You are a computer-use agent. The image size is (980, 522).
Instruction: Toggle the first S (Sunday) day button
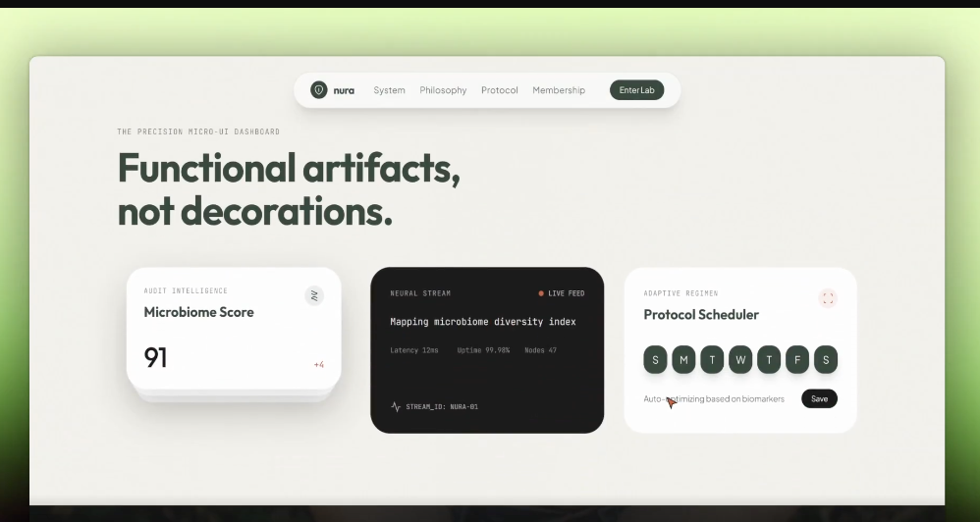[x=655, y=360]
